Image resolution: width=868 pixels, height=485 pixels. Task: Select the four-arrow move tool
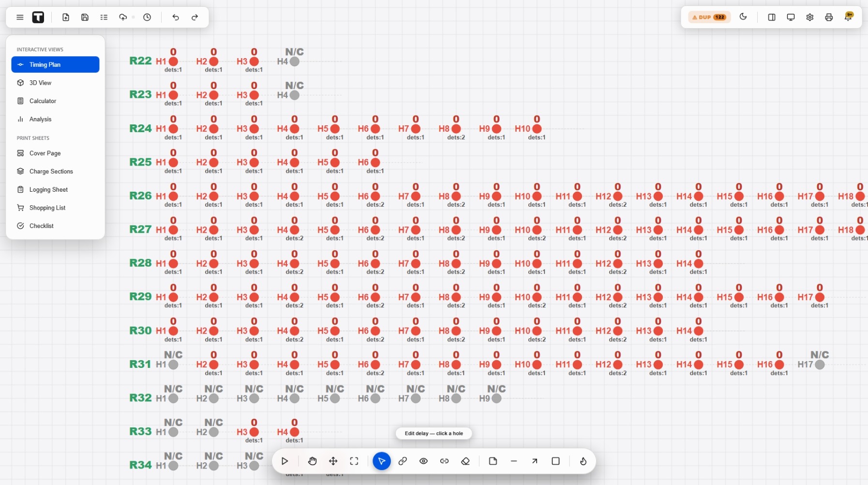click(333, 461)
